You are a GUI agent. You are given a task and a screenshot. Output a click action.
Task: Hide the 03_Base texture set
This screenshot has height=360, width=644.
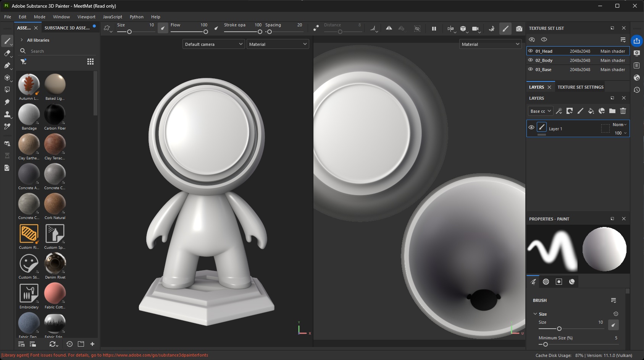coord(530,70)
